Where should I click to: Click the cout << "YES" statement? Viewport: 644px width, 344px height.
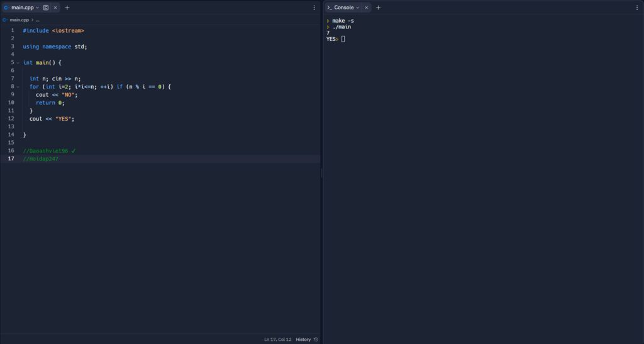pyautogui.click(x=52, y=119)
